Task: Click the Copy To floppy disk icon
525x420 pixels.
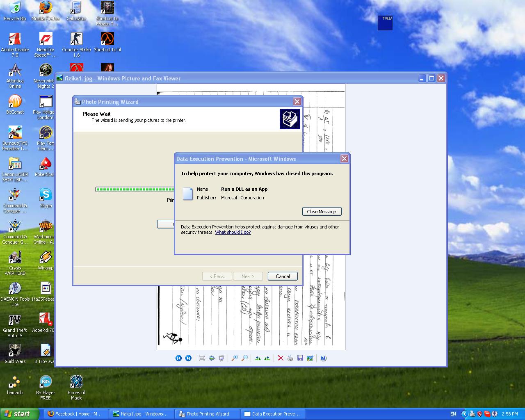Action: point(300,358)
